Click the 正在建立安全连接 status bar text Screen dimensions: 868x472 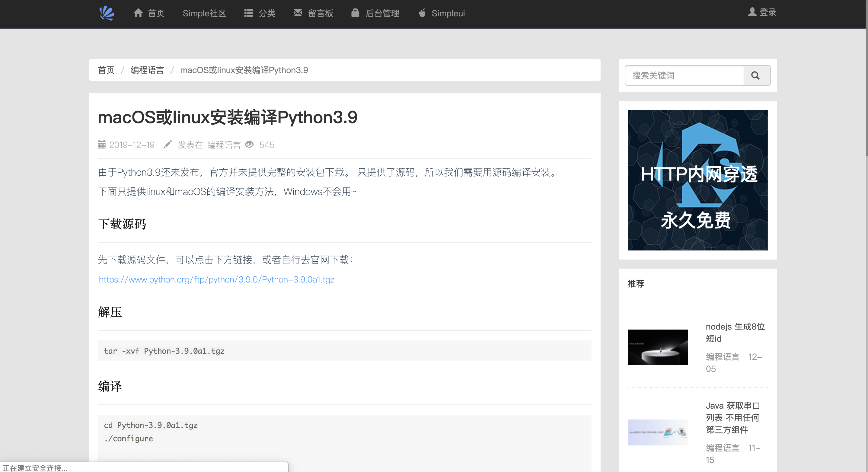click(35, 468)
